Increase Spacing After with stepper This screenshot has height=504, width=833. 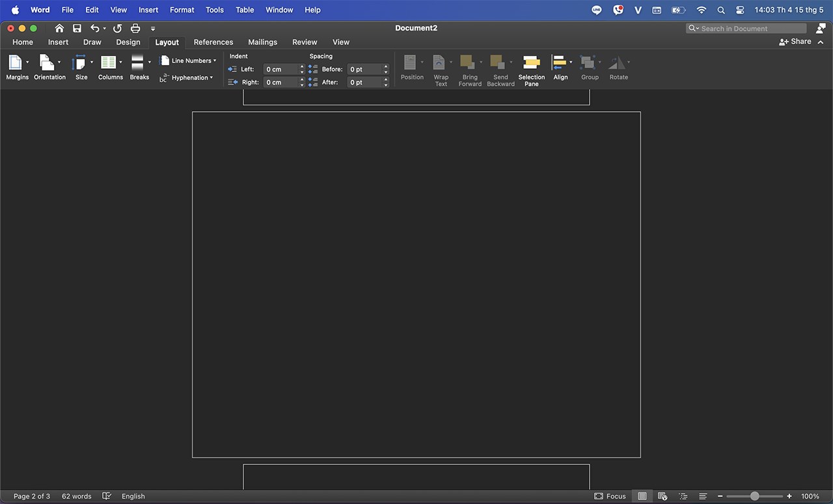point(386,79)
